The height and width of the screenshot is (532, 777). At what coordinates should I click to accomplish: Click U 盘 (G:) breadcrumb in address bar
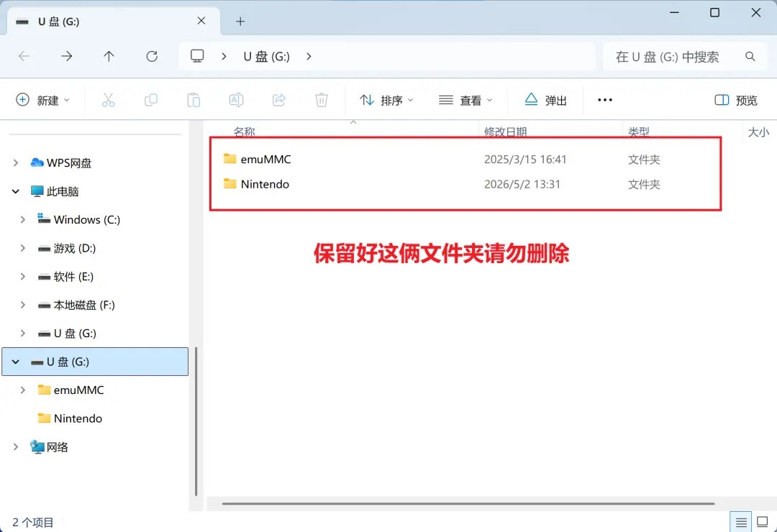tap(267, 57)
